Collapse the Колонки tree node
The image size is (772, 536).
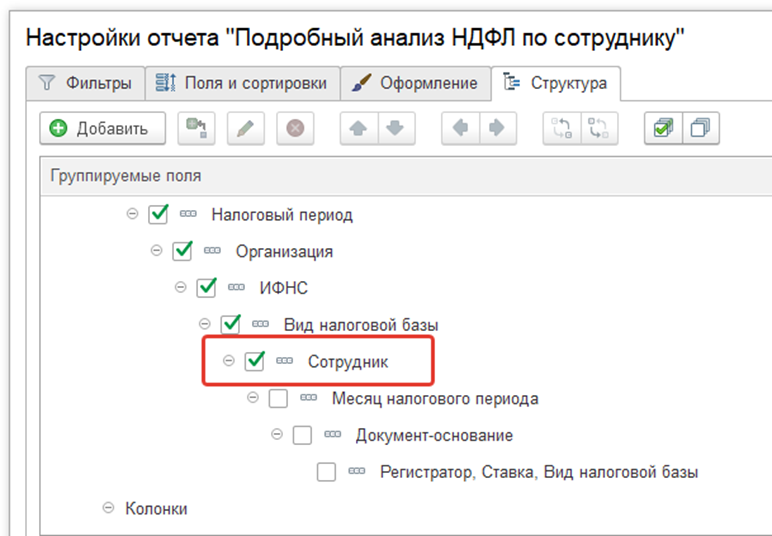pos(108,507)
